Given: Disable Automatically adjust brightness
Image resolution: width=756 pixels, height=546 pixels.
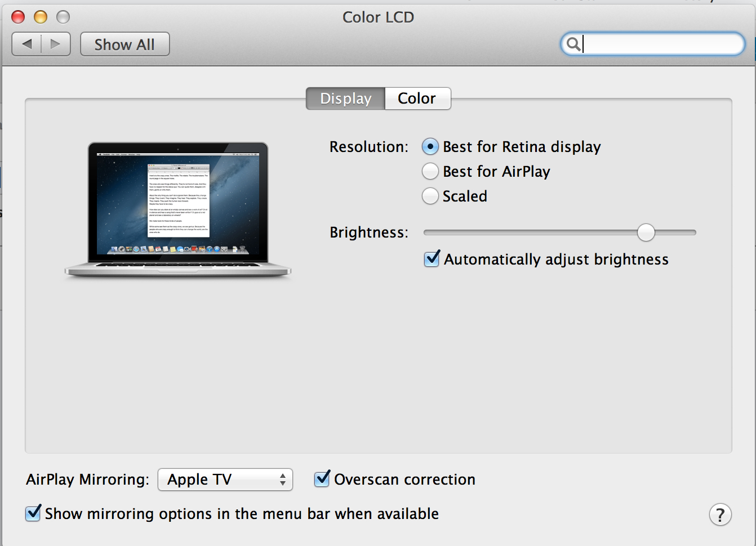Looking at the screenshot, I should point(432,259).
